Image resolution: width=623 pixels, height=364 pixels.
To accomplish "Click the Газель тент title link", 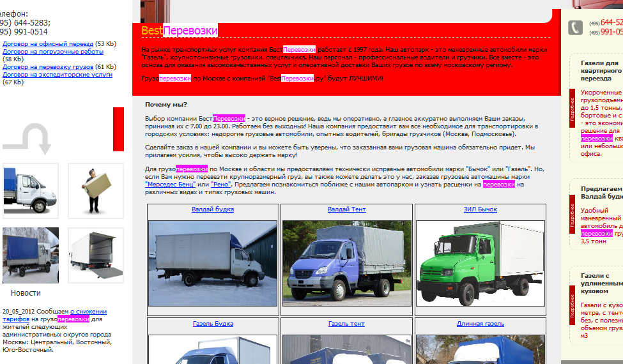I will (346, 324).
